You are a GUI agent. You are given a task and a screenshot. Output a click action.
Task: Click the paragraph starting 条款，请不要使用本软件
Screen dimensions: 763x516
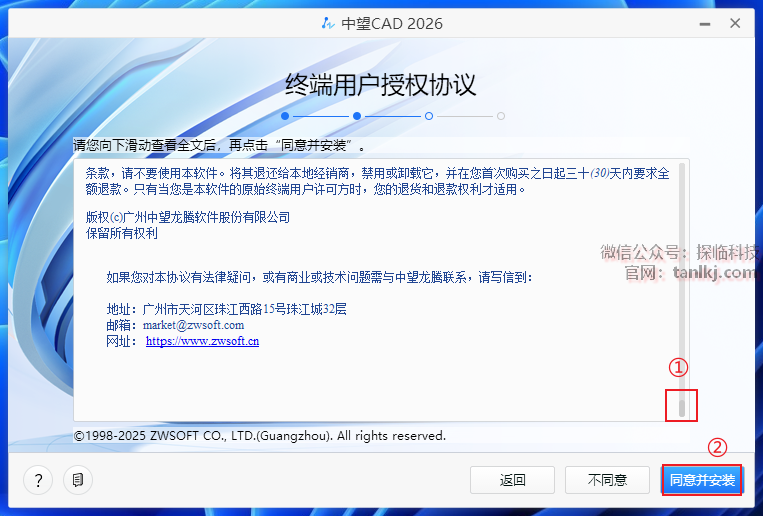378,181
